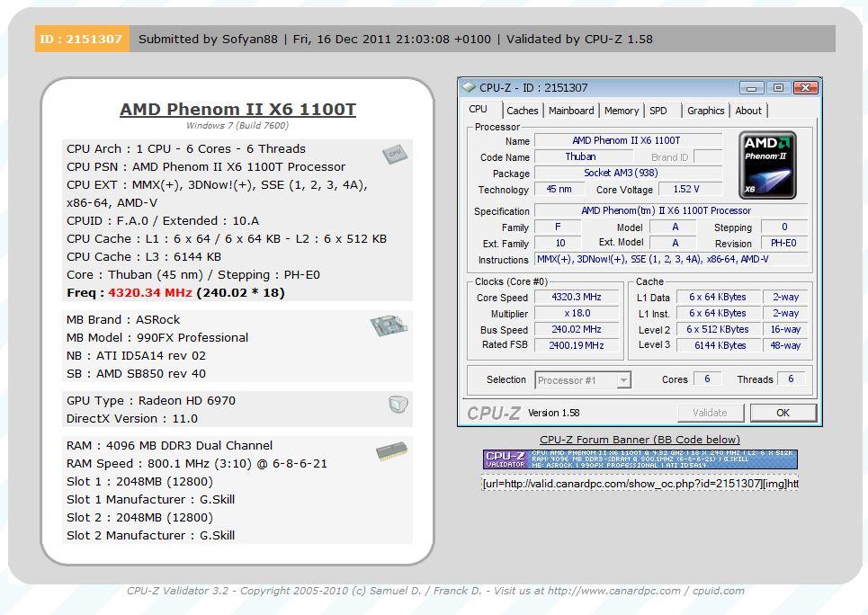Screen dimensions: 868x615
Task: Click the Level 3 value 6144 KBytes
Action: click(717, 345)
